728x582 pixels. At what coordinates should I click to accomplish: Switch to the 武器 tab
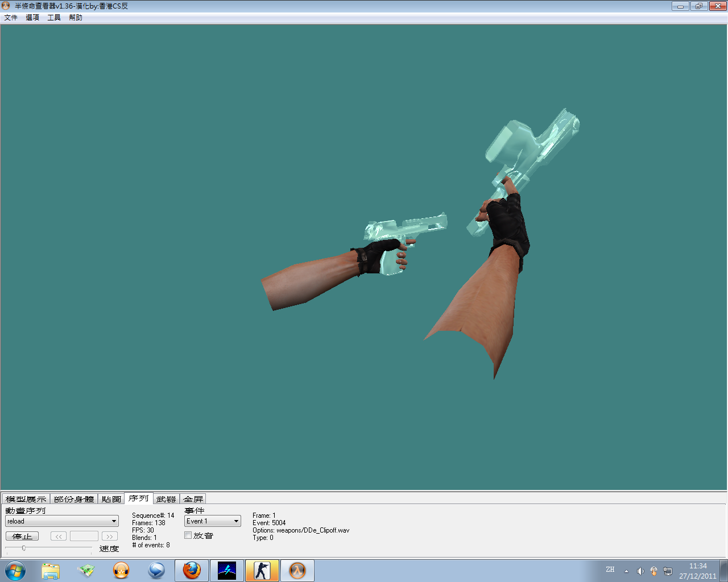(167, 499)
